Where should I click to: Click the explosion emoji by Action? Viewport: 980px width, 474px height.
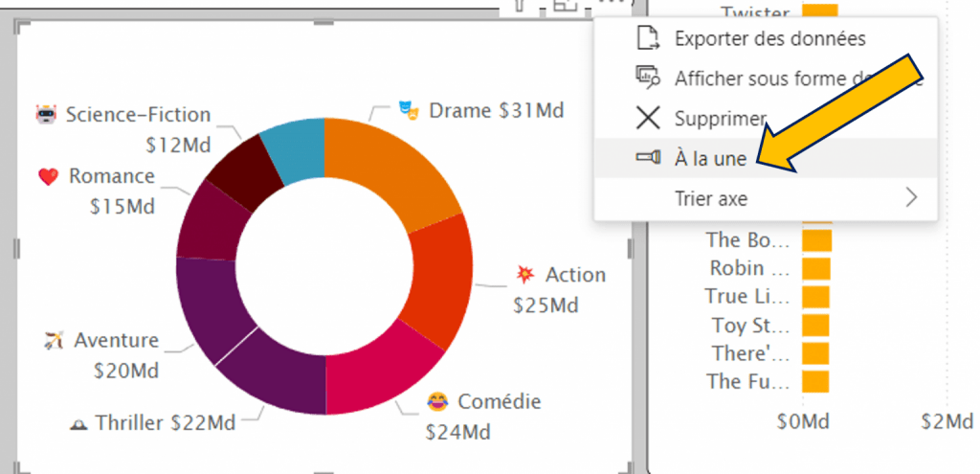(x=525, y=274)
